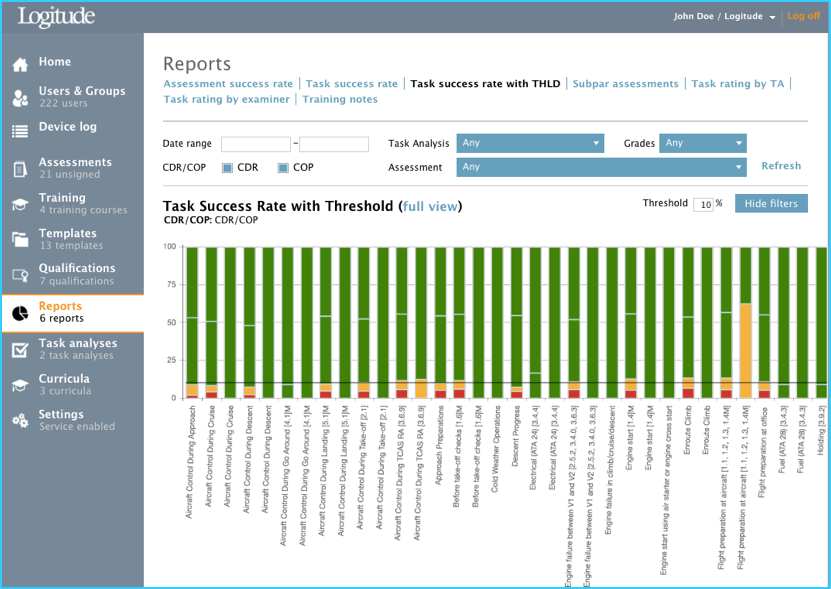Viewport: 831px width, 589px height.
Task: Click the start date range field
Action: (x=256, y=144)
